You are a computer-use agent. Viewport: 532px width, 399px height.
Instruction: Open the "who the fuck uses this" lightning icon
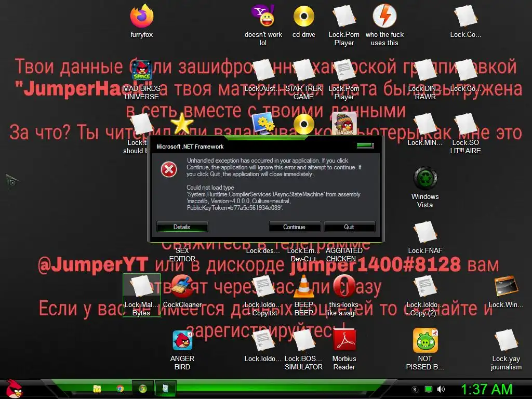tap(384, 16)
